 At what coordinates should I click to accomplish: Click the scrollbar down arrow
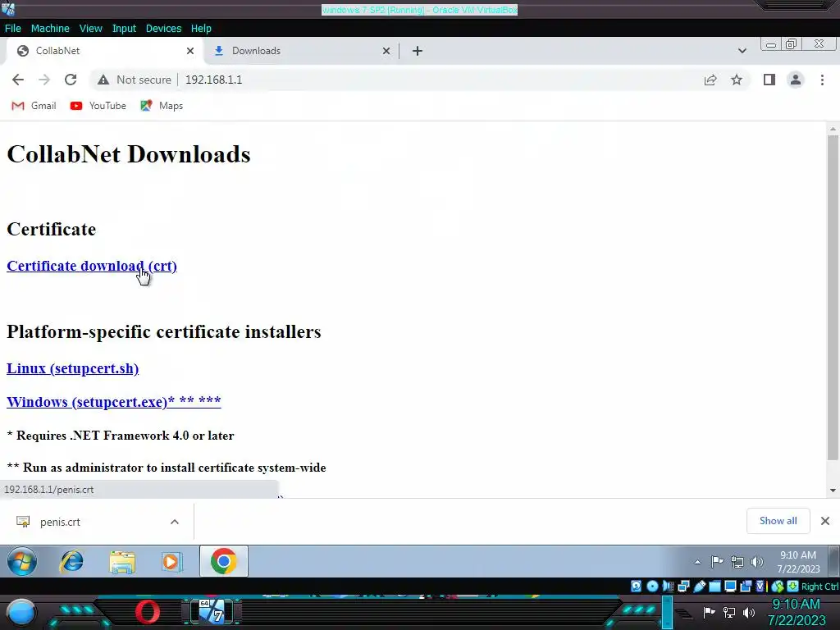click(x=833, y=491)
